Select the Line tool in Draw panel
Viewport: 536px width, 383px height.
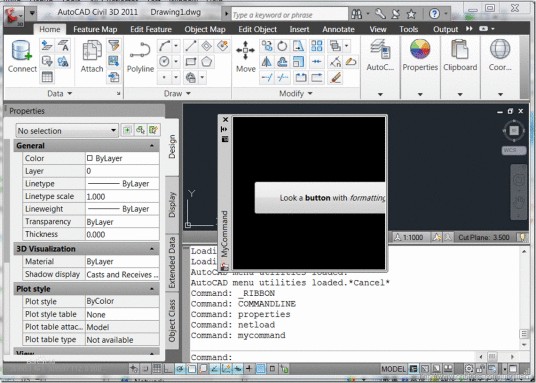[191, 45]
